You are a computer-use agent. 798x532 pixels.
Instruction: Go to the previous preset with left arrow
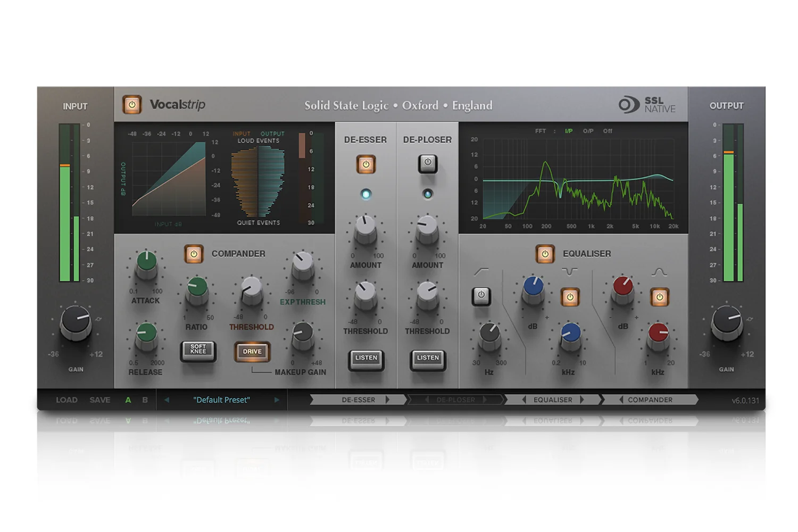coord(167,400)
